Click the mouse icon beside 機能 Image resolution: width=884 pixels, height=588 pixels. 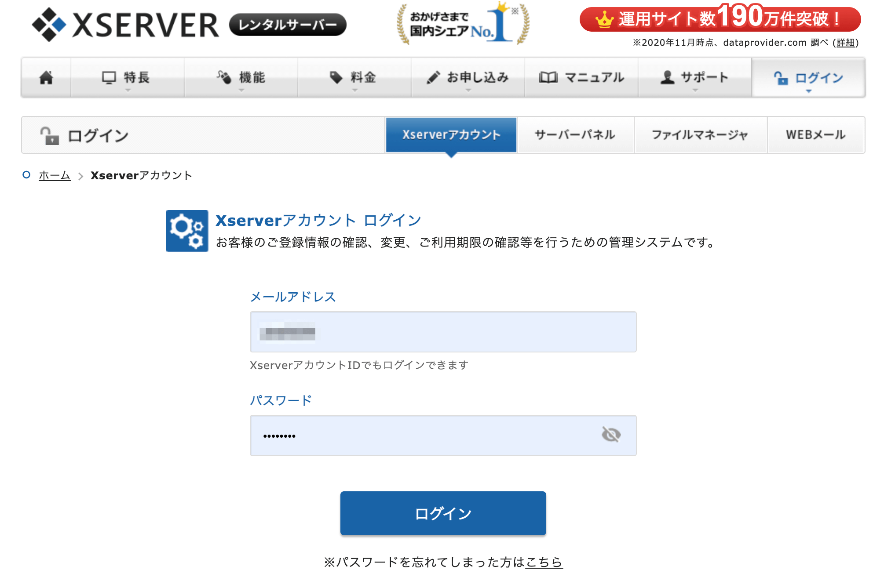[x=224, y=77]
